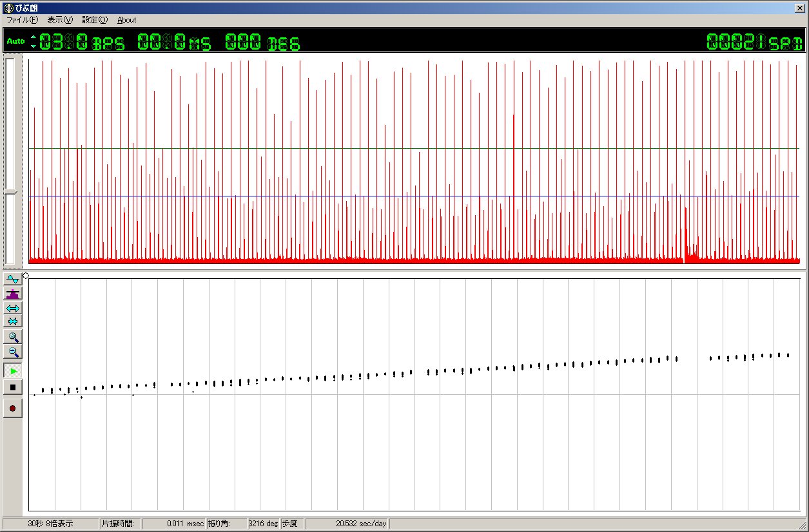Viewport: 809px width, 532px height.
Task: Click the zoom out magnifier icon
Action: pos(12,352)
